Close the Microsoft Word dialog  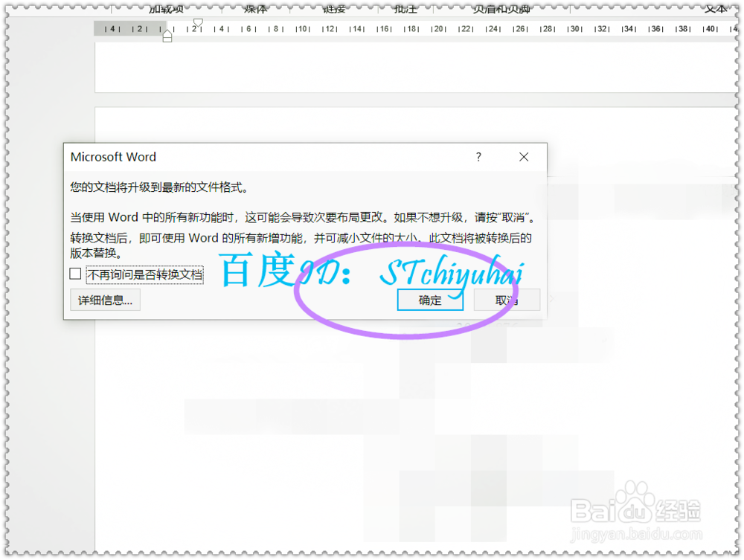tap(524, 157)
